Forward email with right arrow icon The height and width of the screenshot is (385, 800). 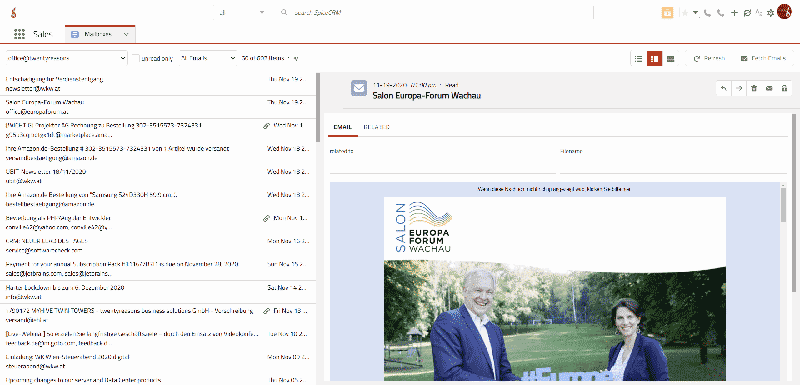[738, 88]
